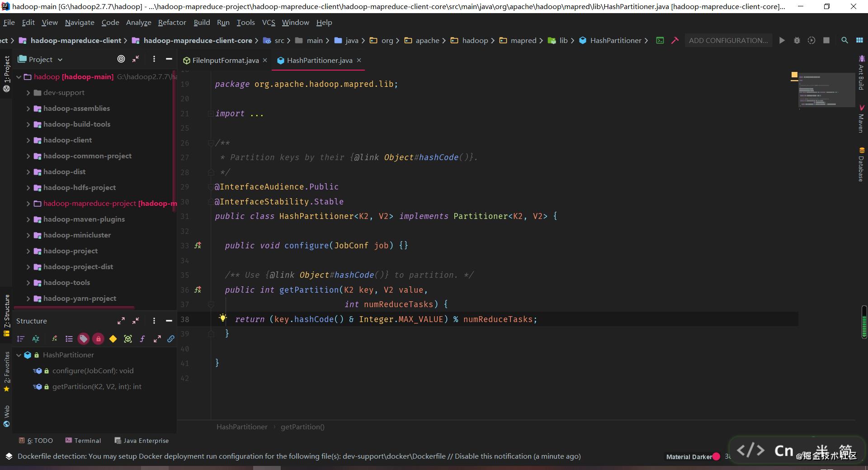
Task: Toggle Show Fields yellow diamond filter
Action: 113,339
